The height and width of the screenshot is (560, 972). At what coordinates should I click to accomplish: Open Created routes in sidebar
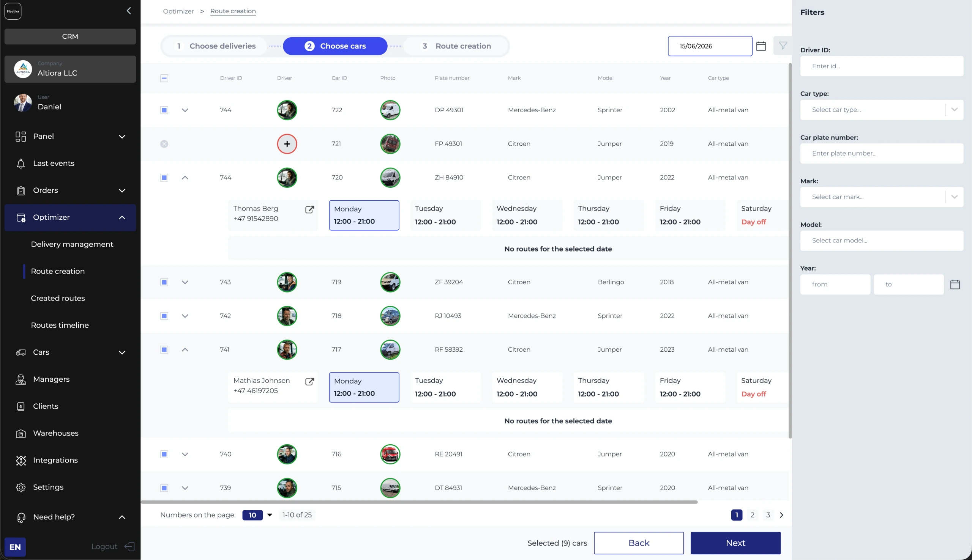tap(58, 298)
